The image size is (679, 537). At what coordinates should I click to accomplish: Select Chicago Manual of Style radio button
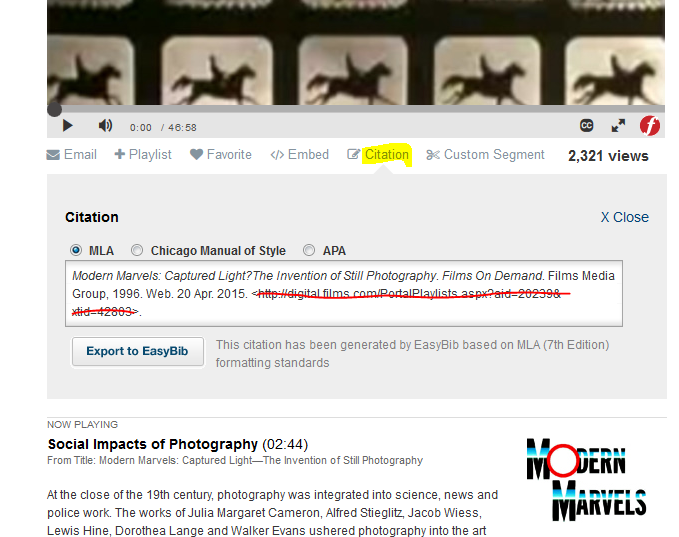137,250
